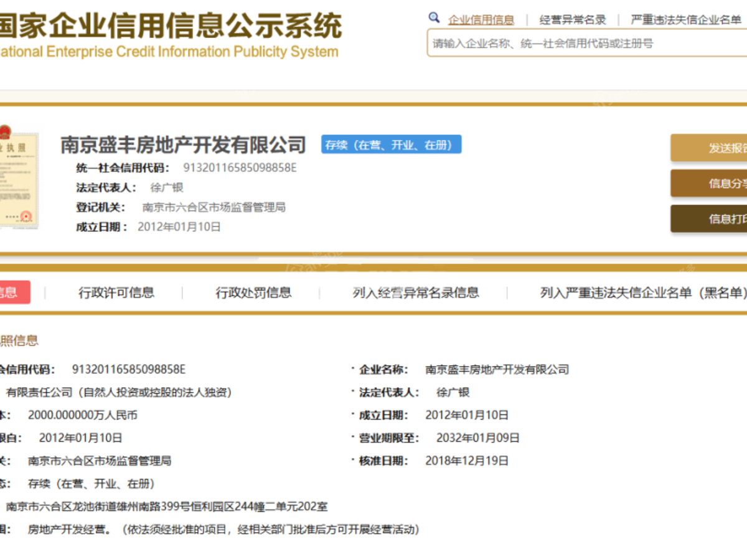Select the 经营异常名录 search tab
The height and width of the screenshot is (560, 747).
pyautogui.click(x=573, y=20)
